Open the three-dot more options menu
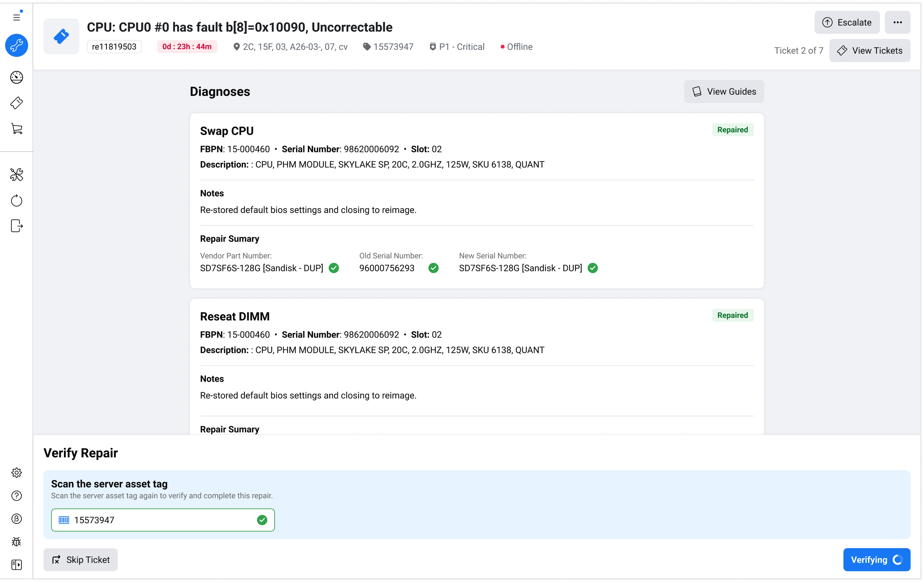 click(897, 23)
